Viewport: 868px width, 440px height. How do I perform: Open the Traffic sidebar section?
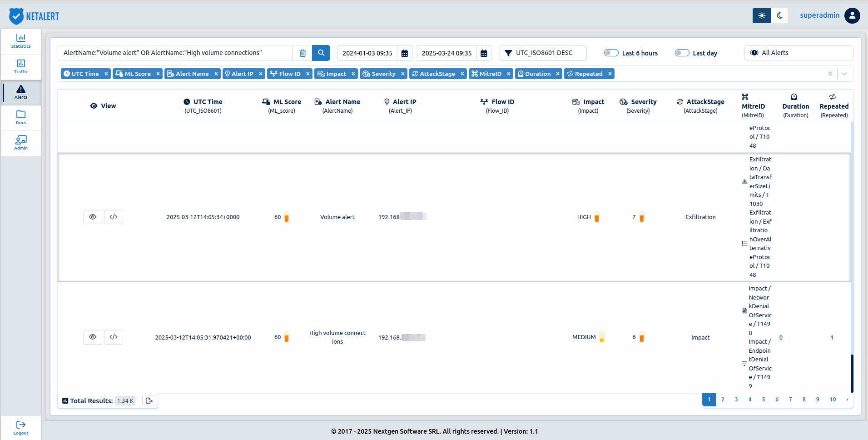click(21, 67)
